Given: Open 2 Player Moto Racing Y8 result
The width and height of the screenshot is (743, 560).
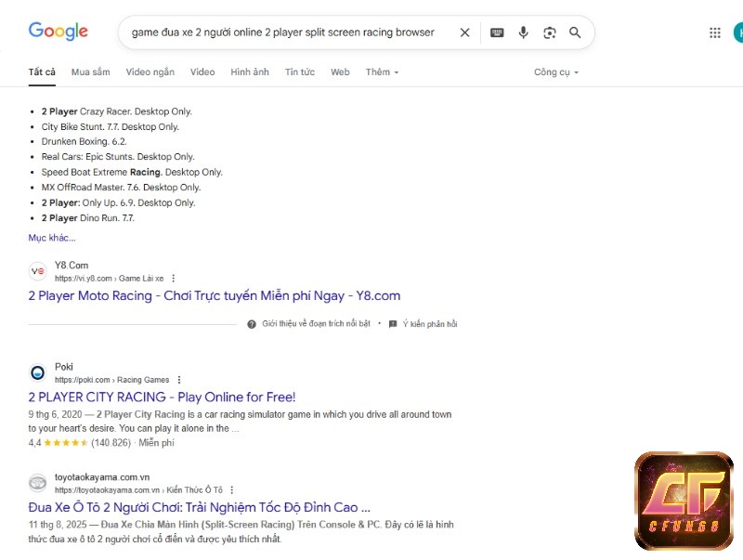Looking at the screenshot, I should (x=215, y=295).
